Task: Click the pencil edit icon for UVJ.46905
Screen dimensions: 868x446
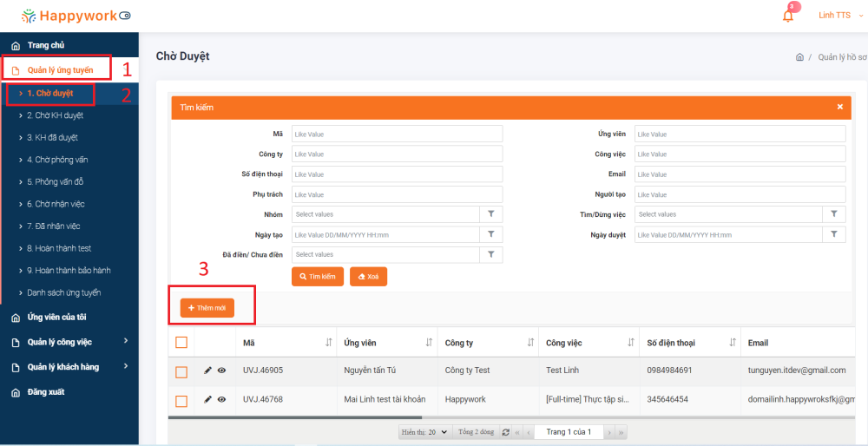Action: coord(207,371)
